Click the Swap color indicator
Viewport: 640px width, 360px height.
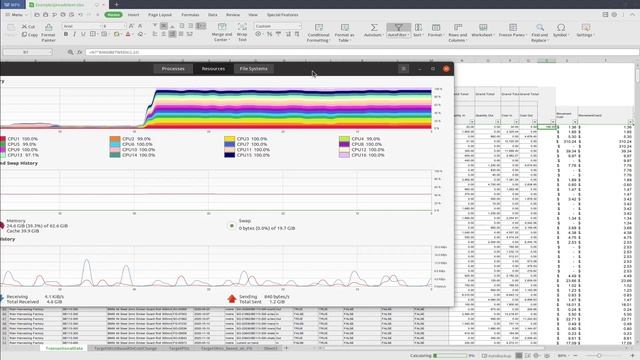[231, 225]
